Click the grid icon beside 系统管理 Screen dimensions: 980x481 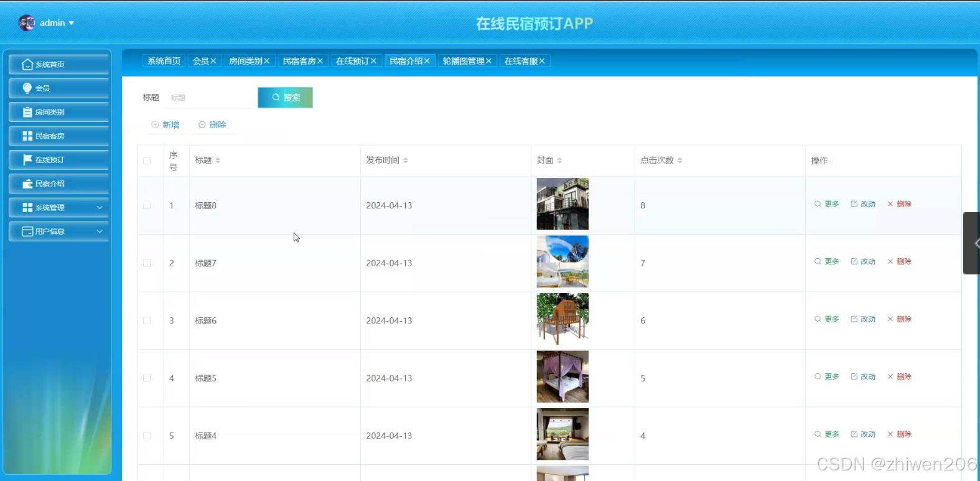pos(27,207)
